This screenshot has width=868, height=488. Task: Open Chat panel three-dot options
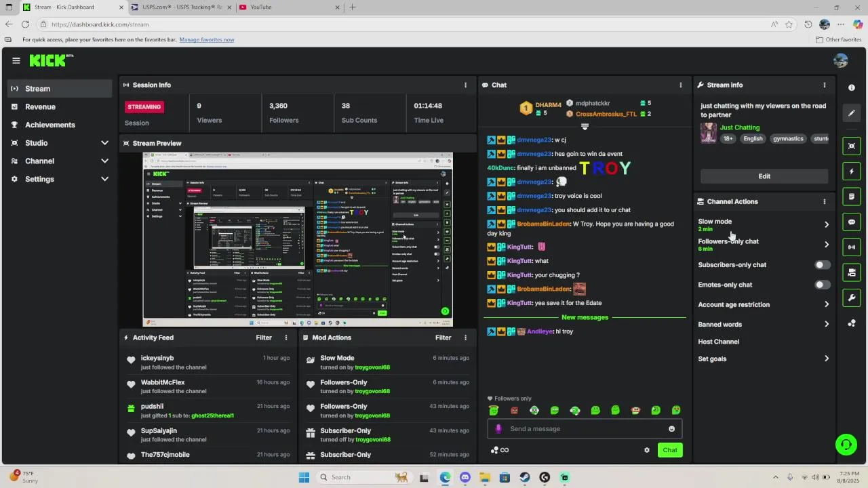pos(681,85)
